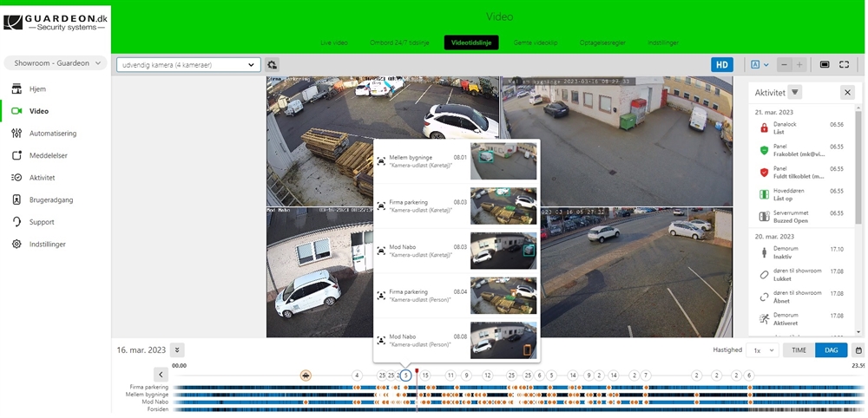Select the Mod Nabo white car camera feed
868x418 pixels.
coord(320,272)
